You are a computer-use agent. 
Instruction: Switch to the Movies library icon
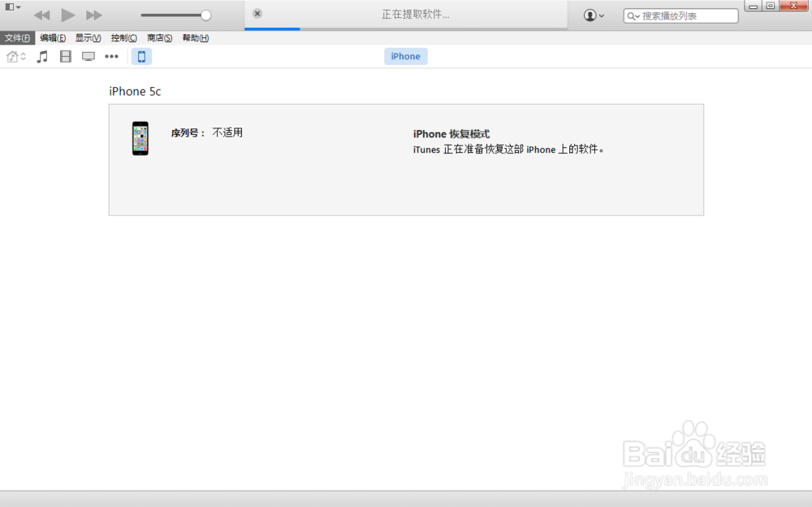point(65,57)
